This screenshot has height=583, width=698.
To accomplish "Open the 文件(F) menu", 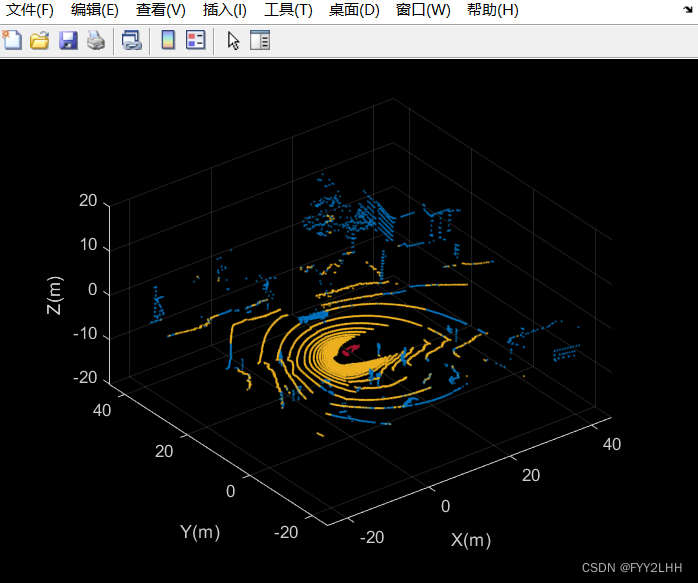I will coord(29,10).
